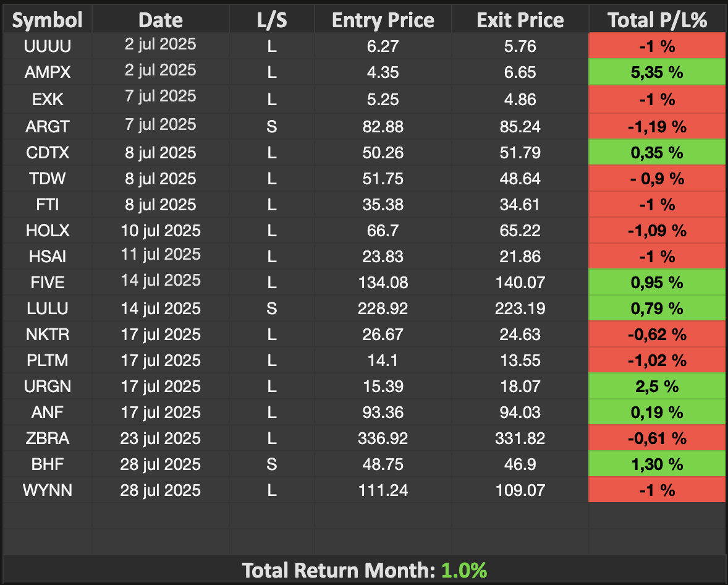
Task: Click the Exit Price column header
Action: pos(520,20)
